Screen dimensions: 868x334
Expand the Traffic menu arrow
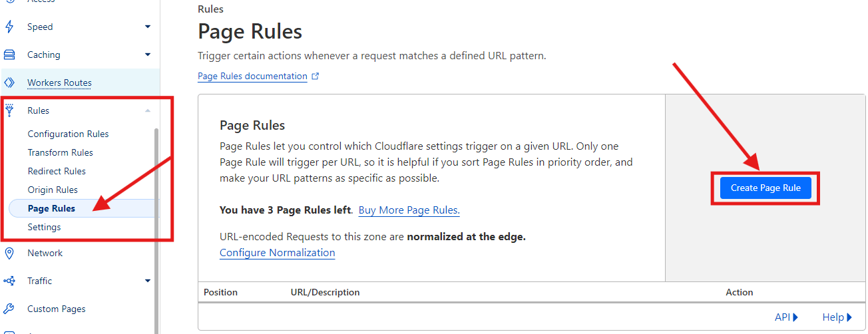click(x=148, y=281)
